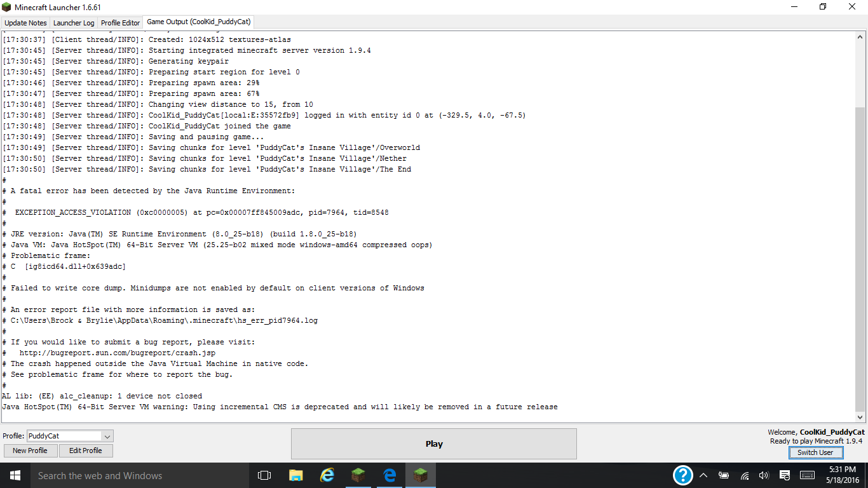
Task: Click the EXCEPTION_ACCESS_VIOLATION error line
Action: [x=195, y=212]
